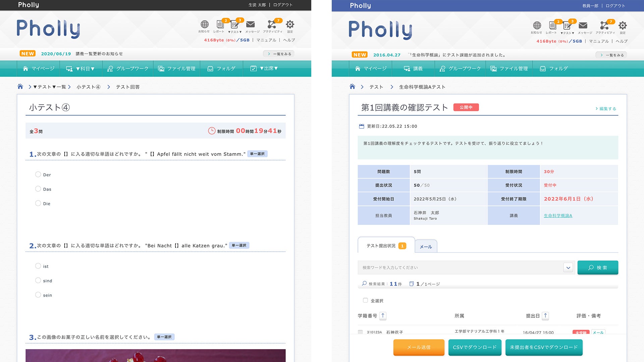Open the レポート icon in left header

pyautogui.click(x=220, y=24)
